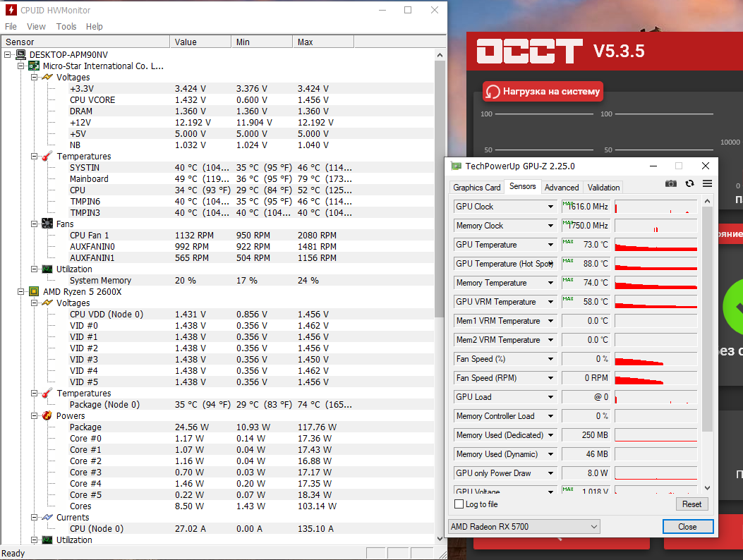Collapse the Micro-Star International node
743x560 pixels.
click(21, 66)
